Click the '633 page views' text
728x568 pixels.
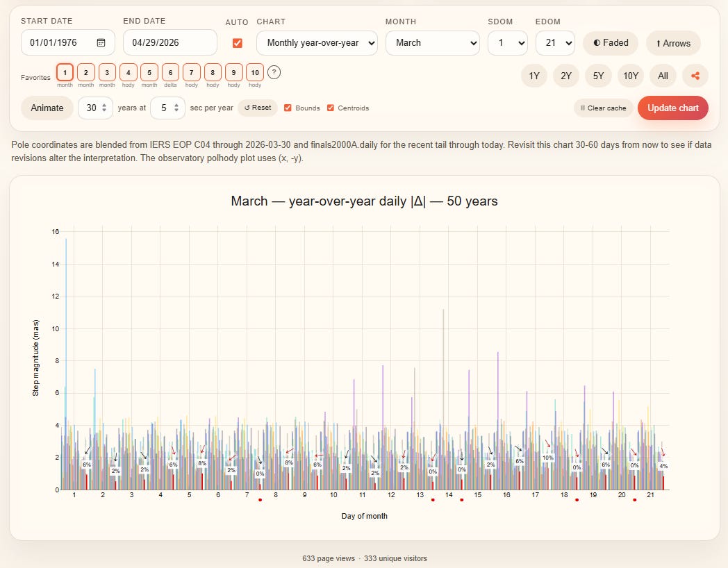[x=329, y=558]
